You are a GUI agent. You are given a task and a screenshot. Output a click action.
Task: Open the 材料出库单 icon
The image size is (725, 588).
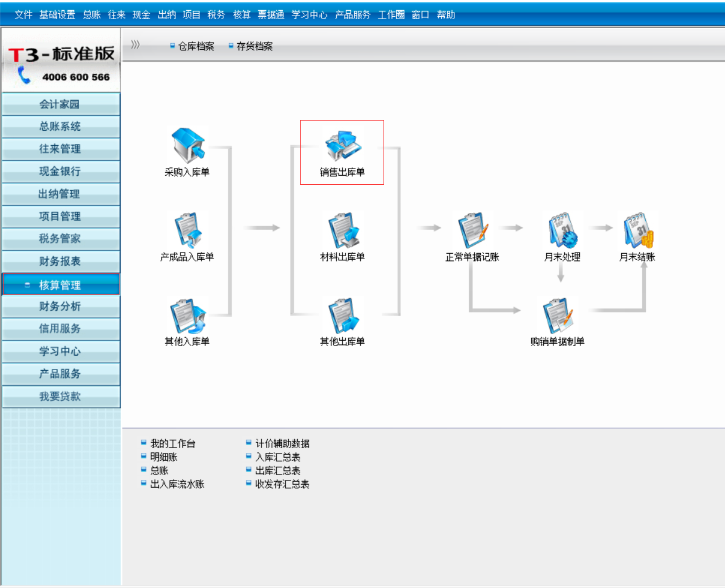coord(342,230)
